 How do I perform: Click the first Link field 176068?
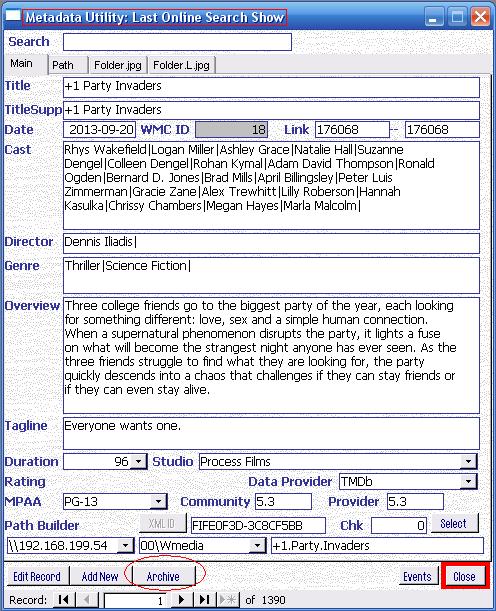(352, 130)
